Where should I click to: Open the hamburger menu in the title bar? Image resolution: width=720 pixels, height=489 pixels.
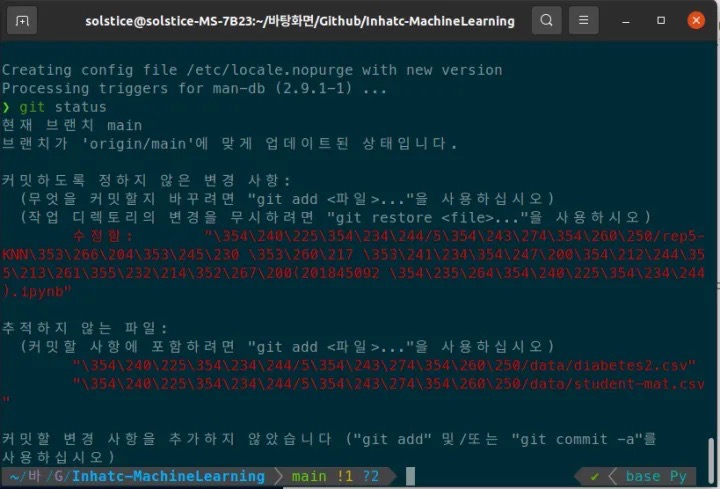tap(584, 20)
